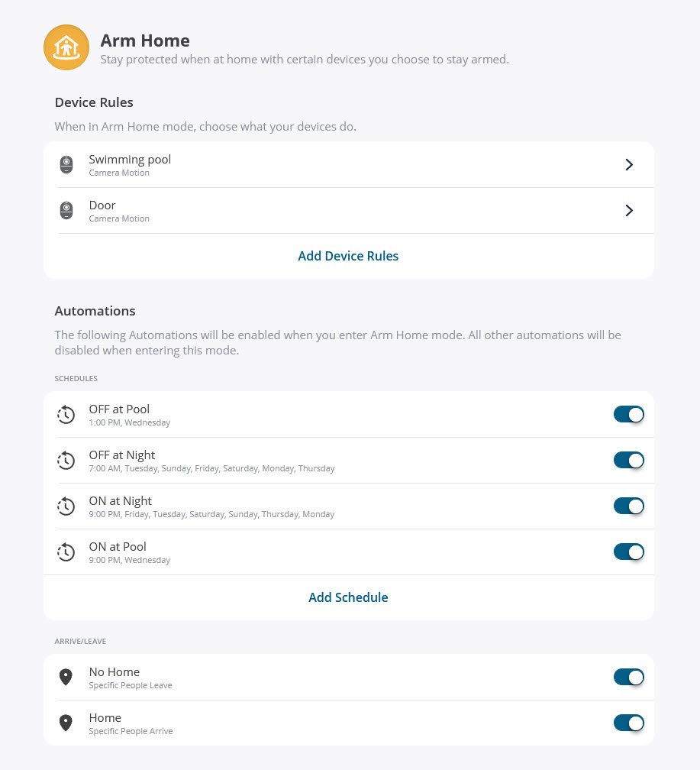Screen dimensions: 700x770
Task: Click Add Schedule
Action: click(x=348, y=597)
